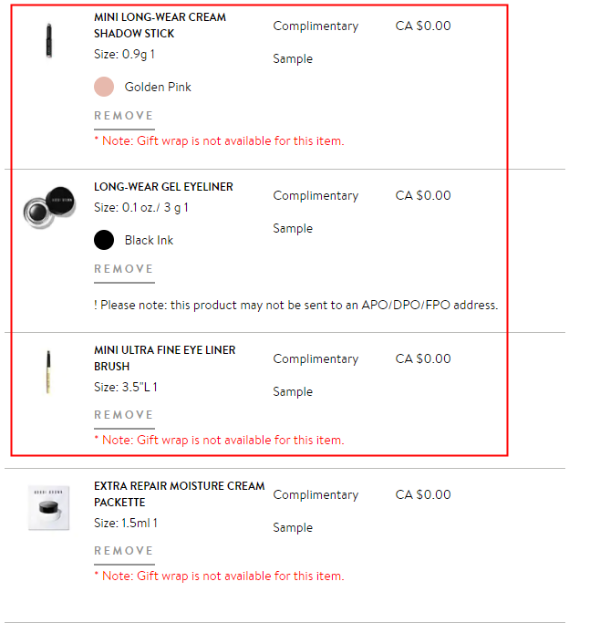Remove the Ultra Fine Eye Liner Brush

click(x=124, y=415)
